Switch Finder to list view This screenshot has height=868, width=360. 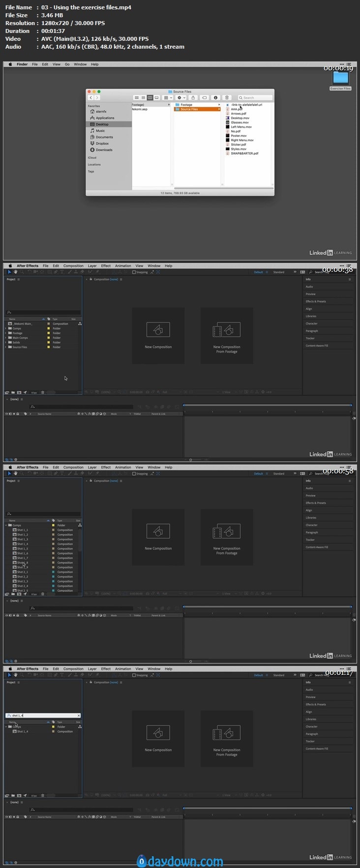[143, 98]
